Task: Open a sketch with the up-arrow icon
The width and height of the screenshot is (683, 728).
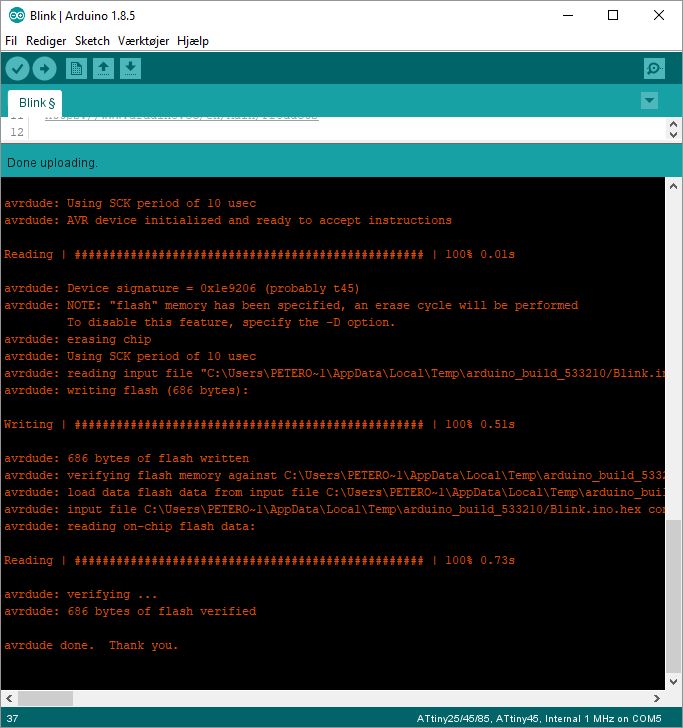Action: pyautogui.click(x=103, y=69)
